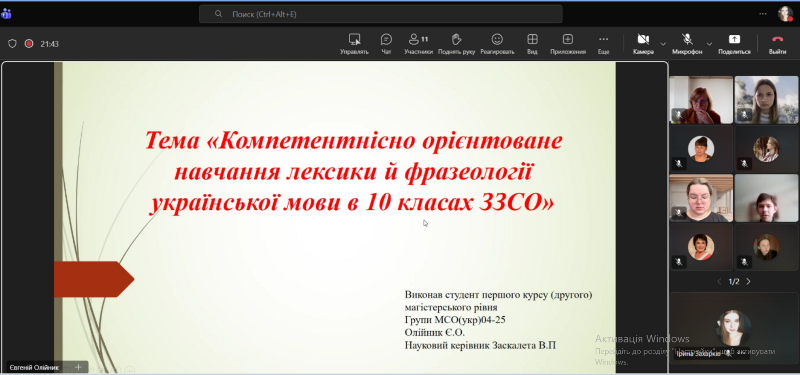Open Приложения (apps) panel
Image resolution: width=800 pixels, height=375 pixels.
[x=568, y=44]
